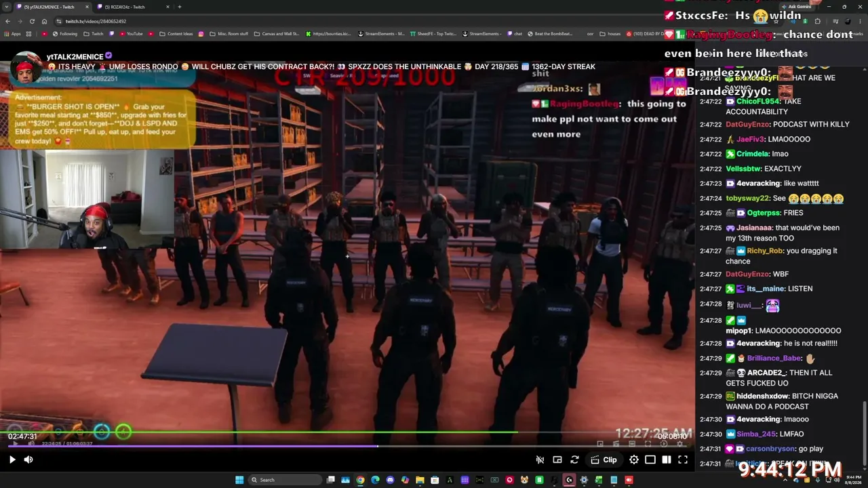Image resolution: width=868 pixels, height=488 pixels.
Task: Open the Twitch bookmark folder
Action: [x=94, y=34]
